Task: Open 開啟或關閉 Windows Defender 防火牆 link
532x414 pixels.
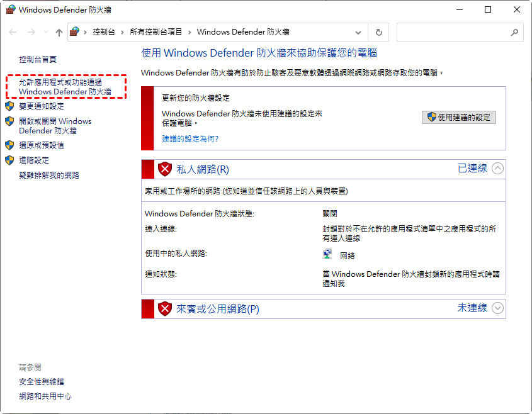Action: click(55, 126)
